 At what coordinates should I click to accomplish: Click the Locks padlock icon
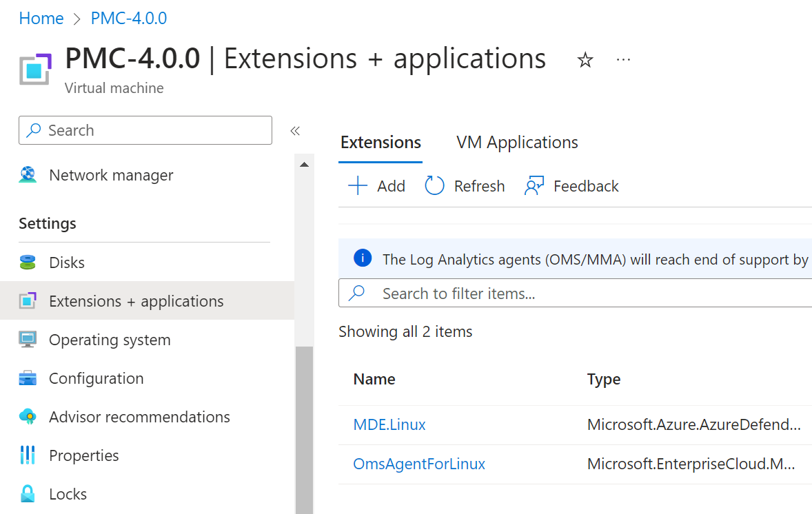tap(28, 494)
